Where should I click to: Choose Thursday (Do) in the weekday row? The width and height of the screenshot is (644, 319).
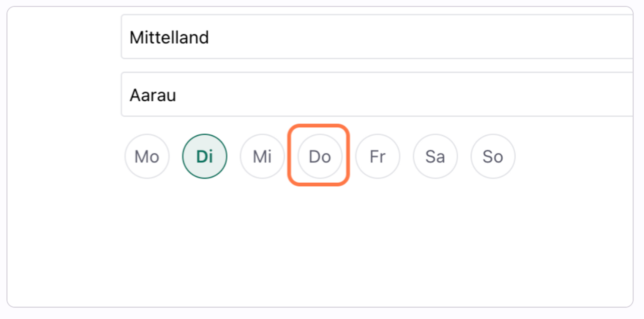click(x=320, y=157)
